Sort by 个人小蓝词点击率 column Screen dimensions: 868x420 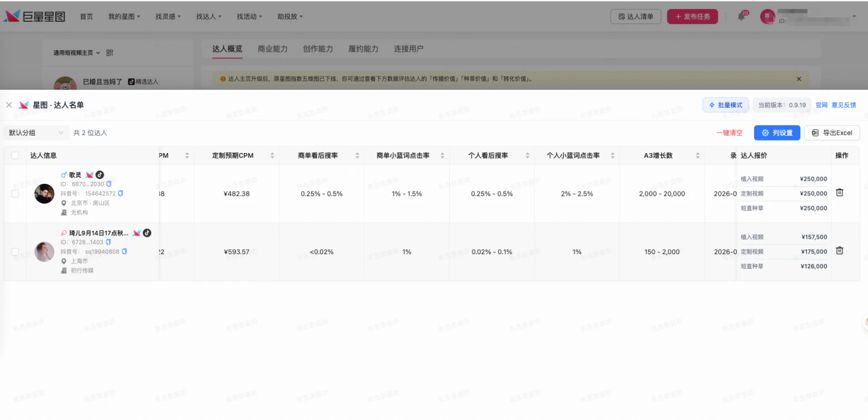click(x=612, y=155)
